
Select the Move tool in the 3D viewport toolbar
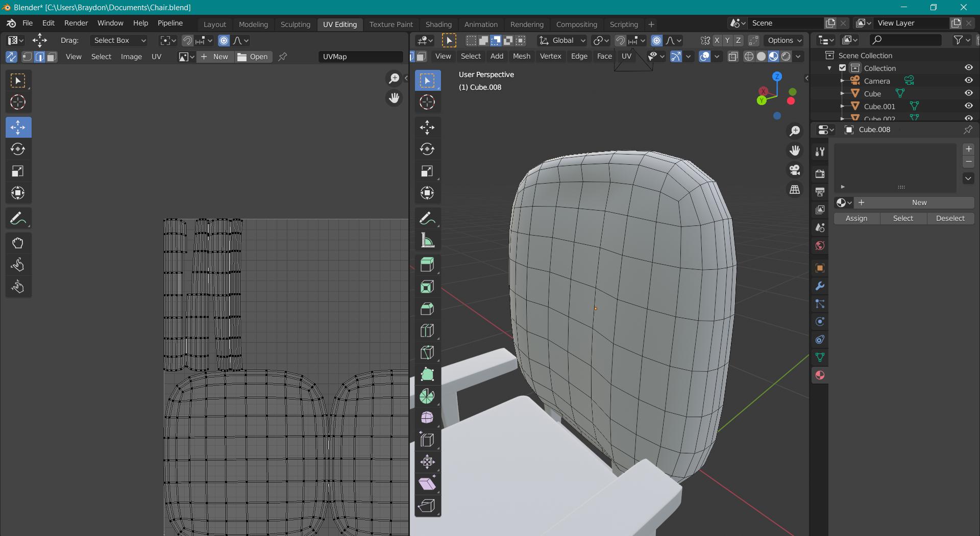click(427, 127)
